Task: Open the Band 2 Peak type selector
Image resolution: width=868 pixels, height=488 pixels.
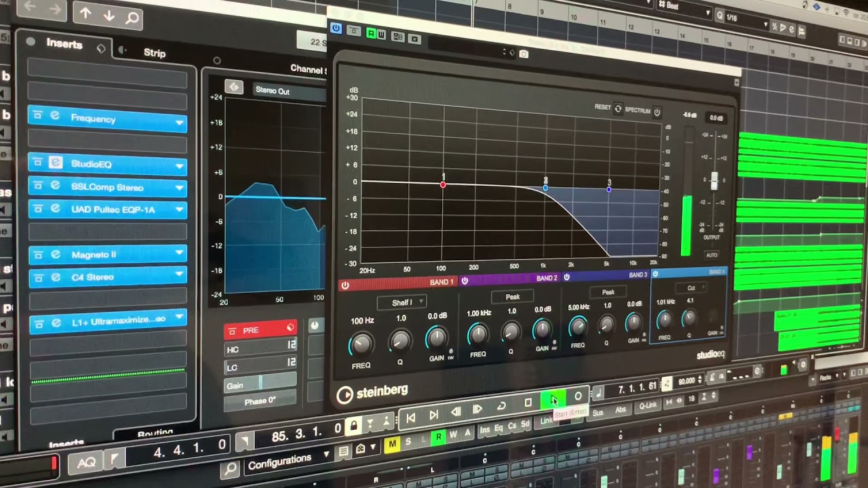Action: pyautogui.click(x=513, y=297)
